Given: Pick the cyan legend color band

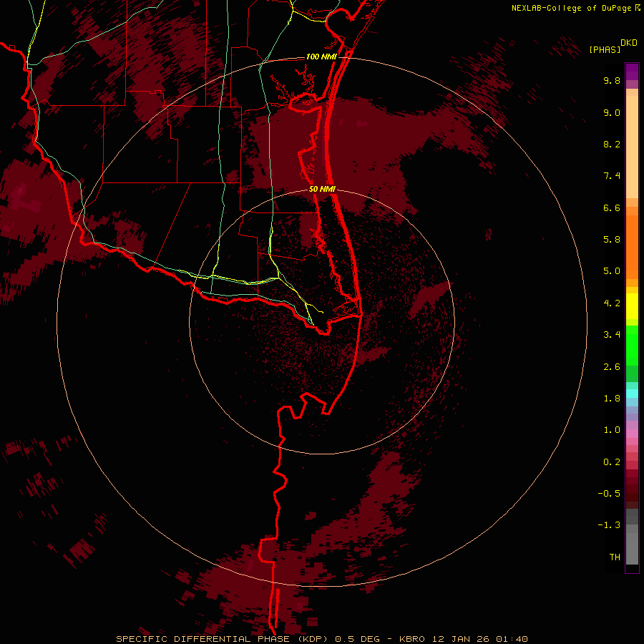Looking at the screenshot, I should 632,394.
